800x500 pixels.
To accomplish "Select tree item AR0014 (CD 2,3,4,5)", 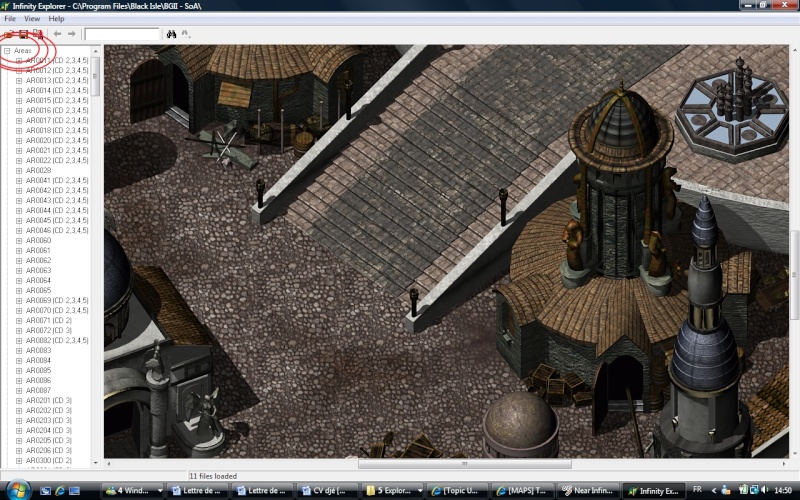I will 57,90.
